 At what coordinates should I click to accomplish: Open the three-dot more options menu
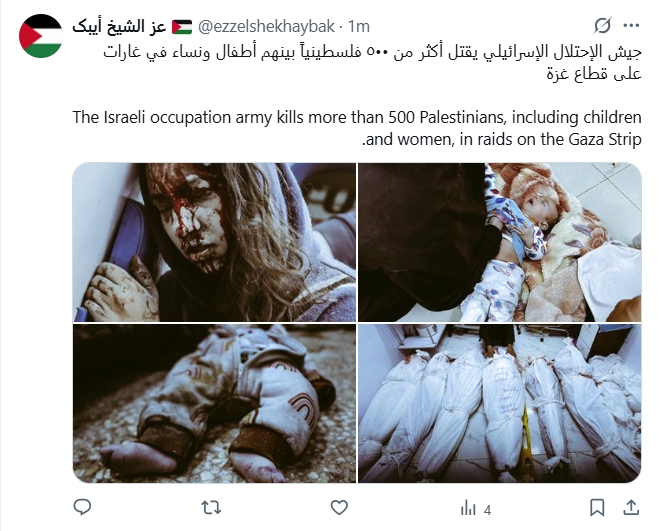point(631,26)
